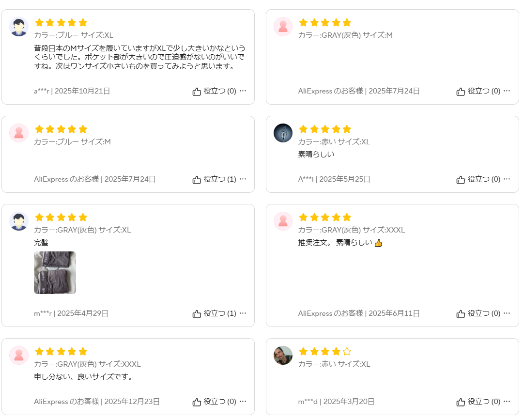
Task: Click thumbs-up icon on a***r's review
Action: coord(197,92)
